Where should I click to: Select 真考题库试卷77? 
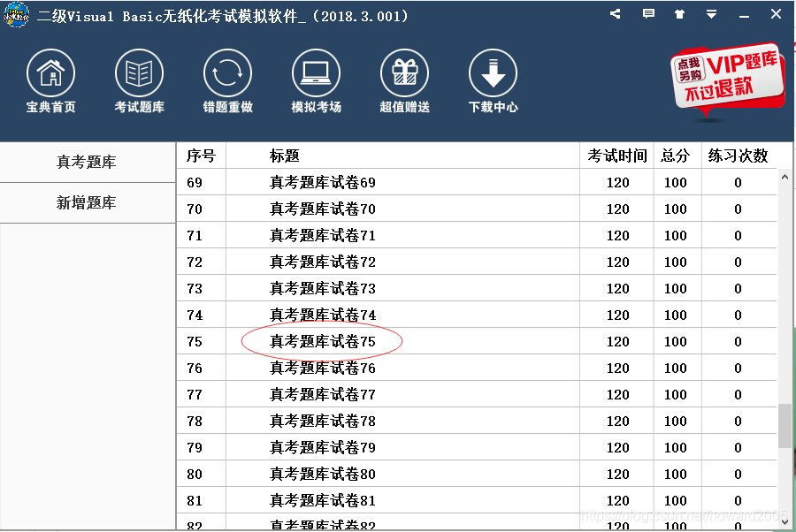pos(322,394)
